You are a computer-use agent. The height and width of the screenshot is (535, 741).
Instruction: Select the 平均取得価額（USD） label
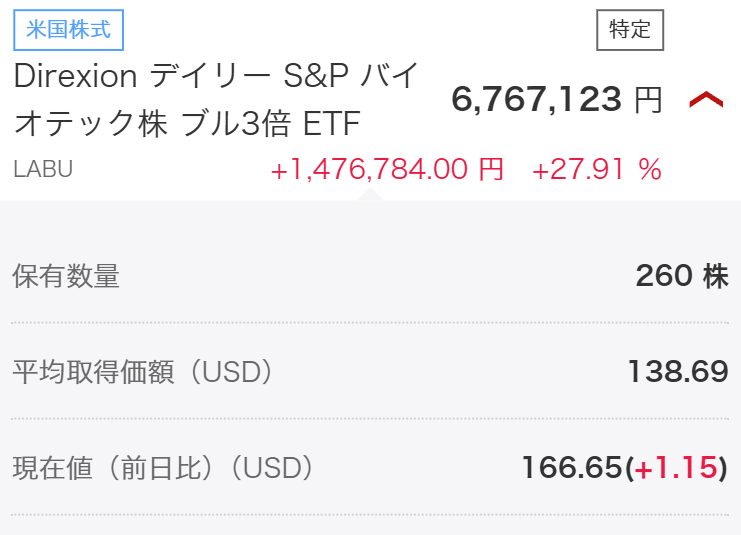pos(143,372)
